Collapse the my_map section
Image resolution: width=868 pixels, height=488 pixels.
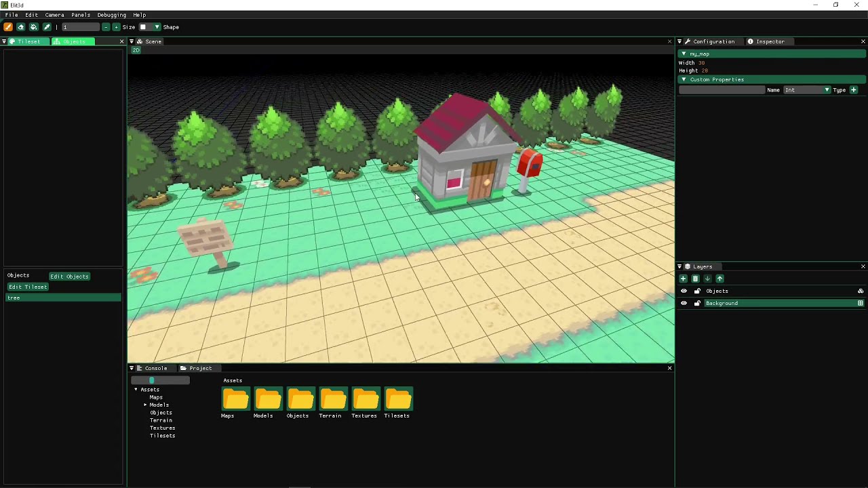[684, 54]
